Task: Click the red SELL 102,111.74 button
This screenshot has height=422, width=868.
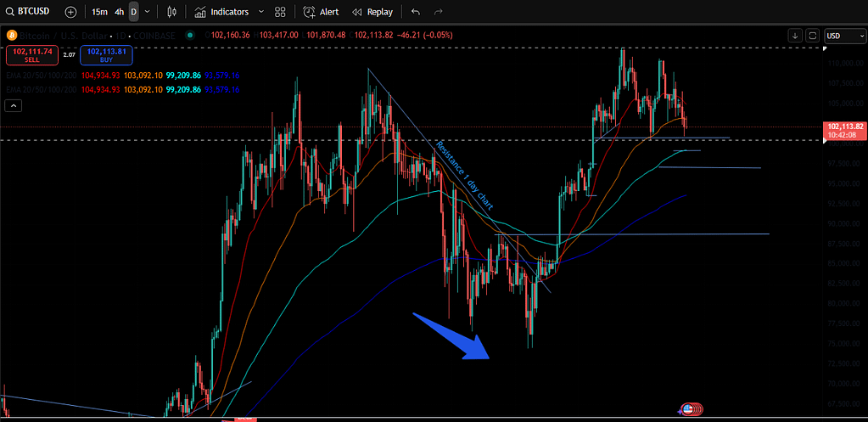Action: (32, 55)
